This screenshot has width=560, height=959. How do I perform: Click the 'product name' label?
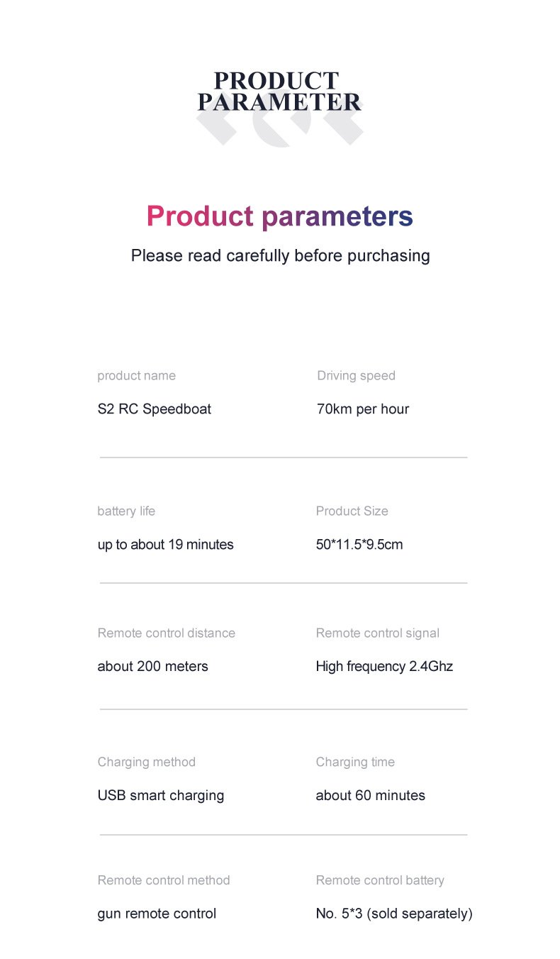coord(136,376)
